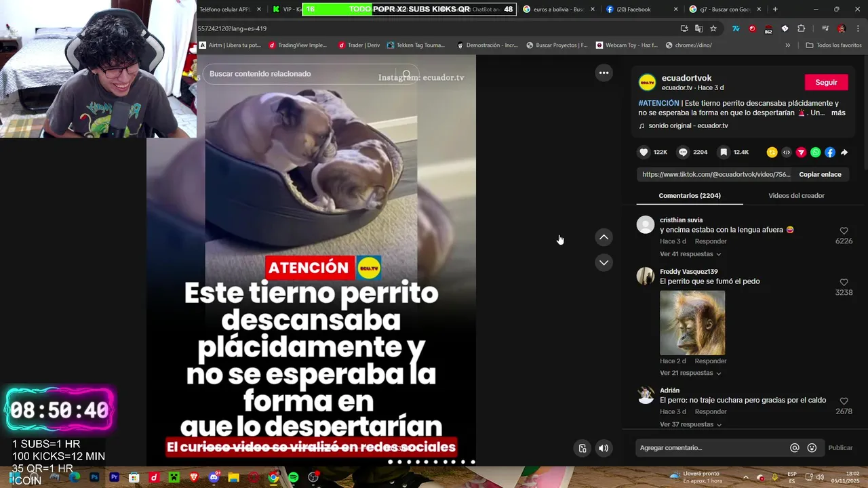Share the video to Facebook

[830, 152]
